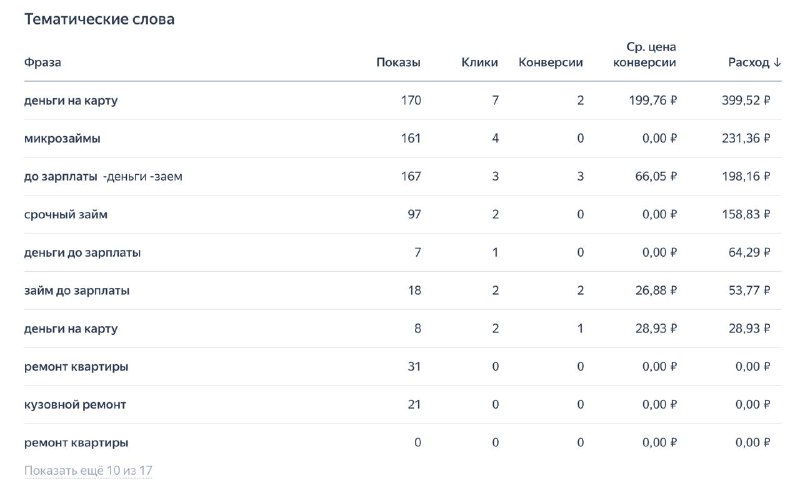Screen dimensions: 800x486
Task: Sort table by the Фраза column header
Action: tap(42, 62)
